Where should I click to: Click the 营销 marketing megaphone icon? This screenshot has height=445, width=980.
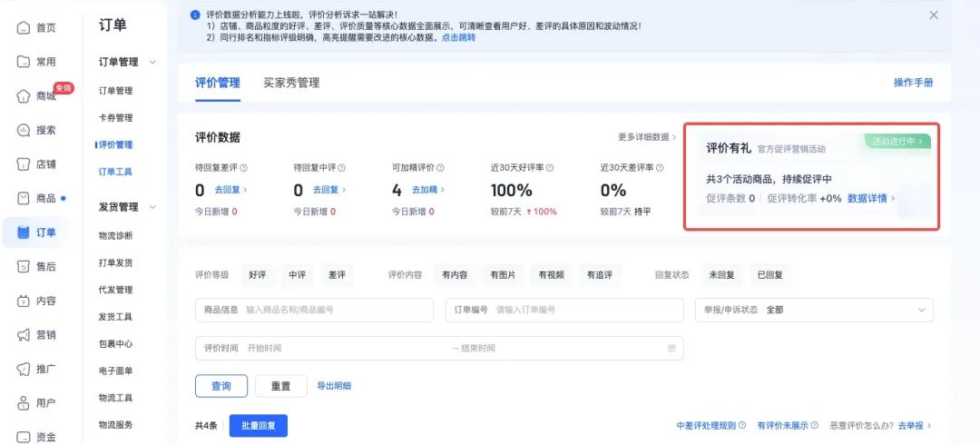[24, 335]
